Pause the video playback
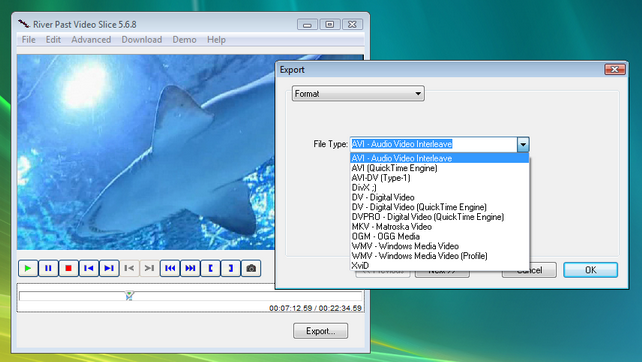 (48, 269)
